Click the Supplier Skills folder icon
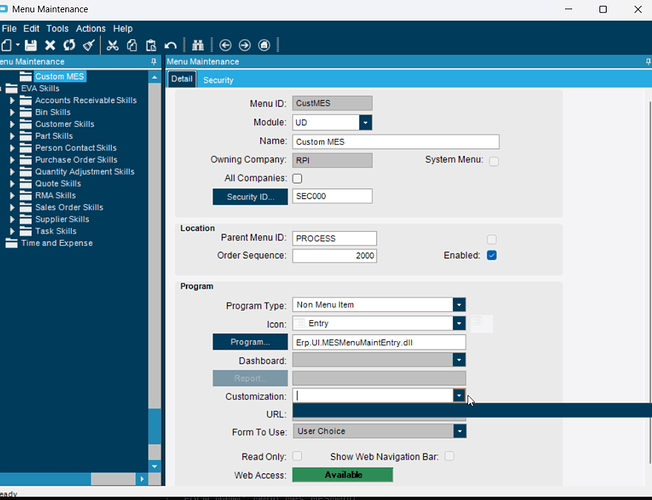Screen dimensions: 652x500 click(x=26, y=219)
